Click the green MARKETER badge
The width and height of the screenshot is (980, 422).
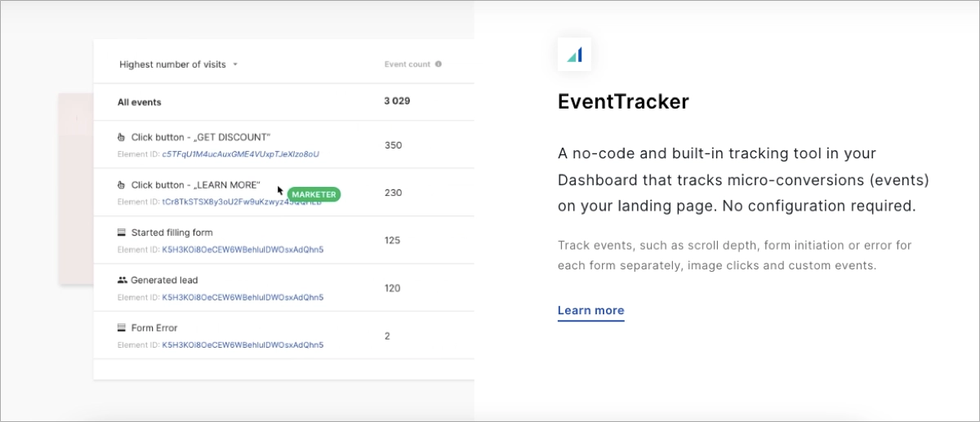tap(314, 194)
